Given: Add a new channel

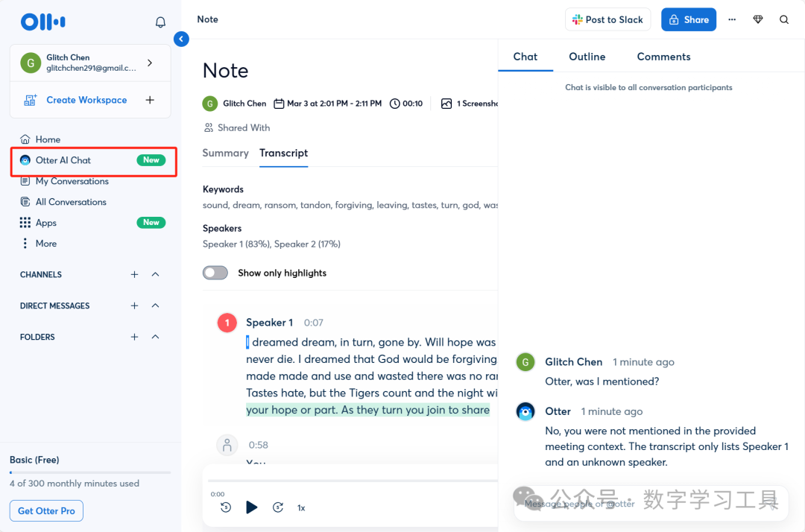Looking at the screenshot, I should click(x=134, y=274).
